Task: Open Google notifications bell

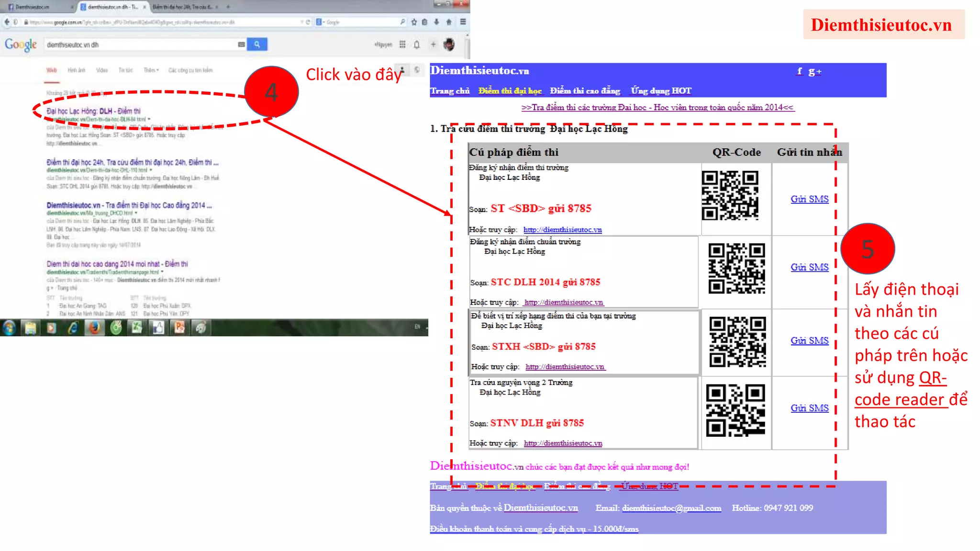Action: (417, 44)
